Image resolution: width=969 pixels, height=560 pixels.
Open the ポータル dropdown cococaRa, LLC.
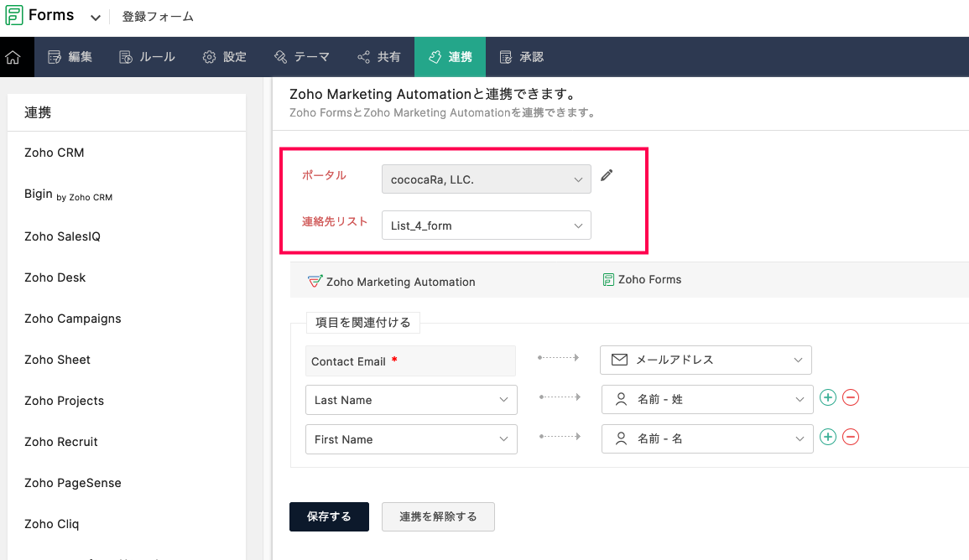click(487, 179)
